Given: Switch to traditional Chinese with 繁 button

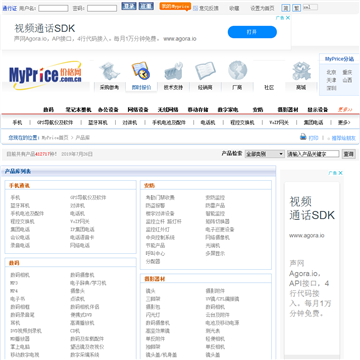Looking at the screenshot, I should pos(296,8).
